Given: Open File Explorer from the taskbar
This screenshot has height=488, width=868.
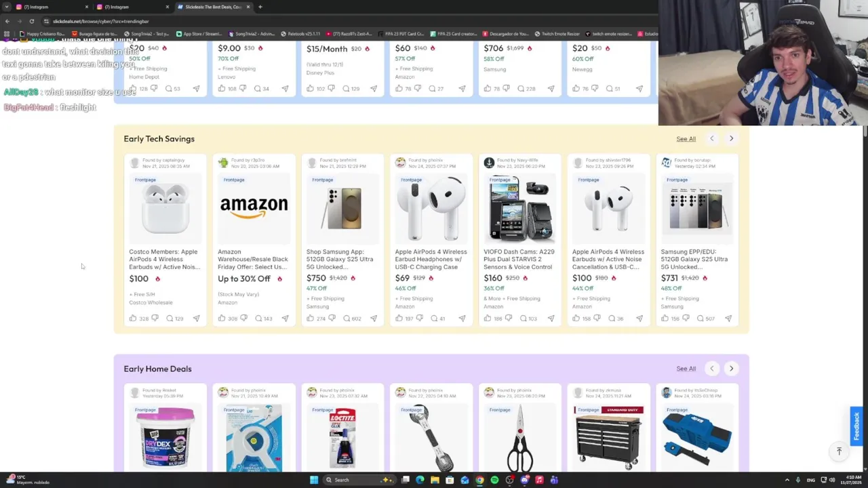Looking at the screenshot, I should pos(435,480).
